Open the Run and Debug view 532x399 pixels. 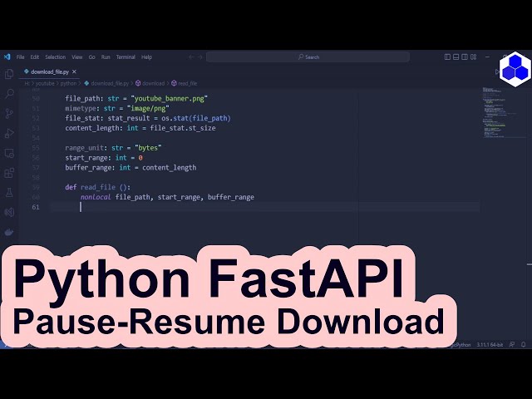click(x=9, y=133)
